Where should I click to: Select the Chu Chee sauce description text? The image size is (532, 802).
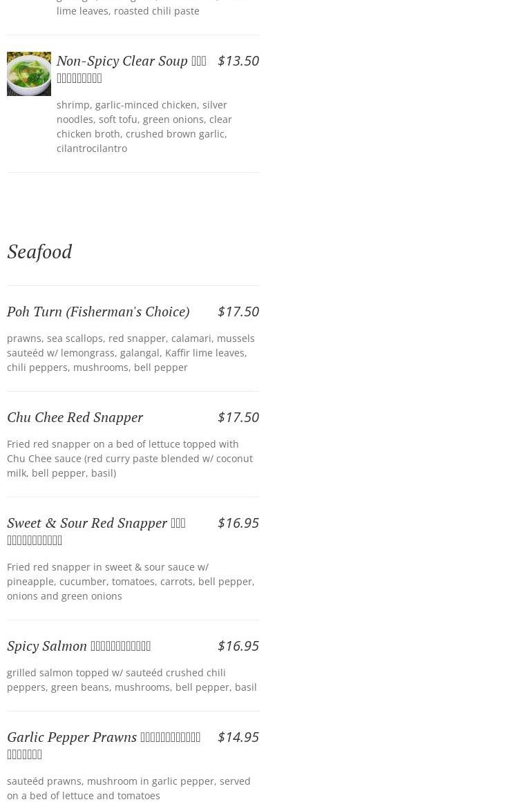(130, 459)
